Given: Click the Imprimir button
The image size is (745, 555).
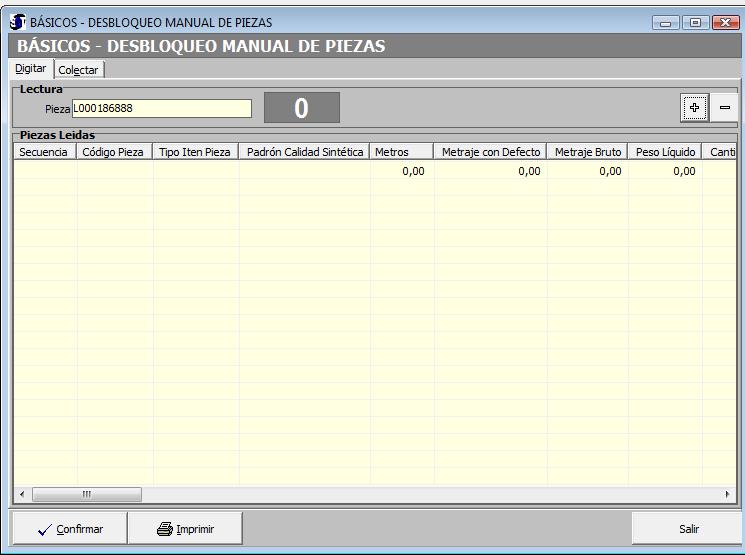Looking at the screenshot, I should click(x=185, y=529).
